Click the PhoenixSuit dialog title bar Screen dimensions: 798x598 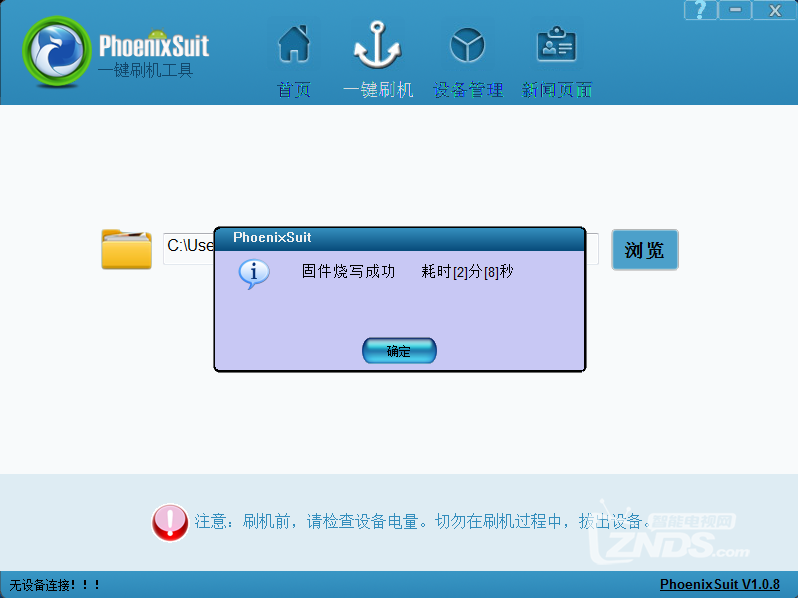pyautogui.click(x=400, y=238)
